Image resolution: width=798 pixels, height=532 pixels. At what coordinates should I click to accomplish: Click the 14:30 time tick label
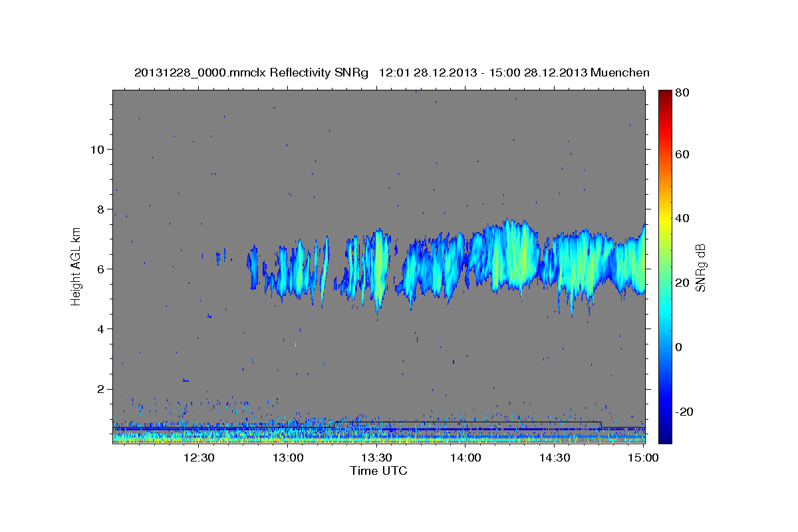(x=555, y=458)
